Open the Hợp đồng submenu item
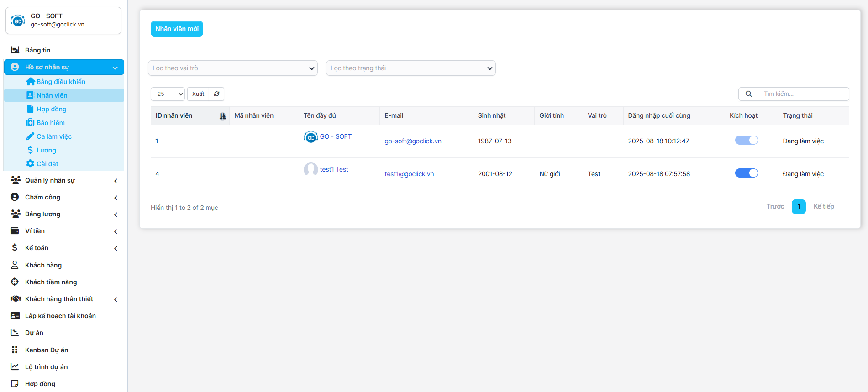The height and width of the screenshot is (392, 868). [x=51, y=109]
